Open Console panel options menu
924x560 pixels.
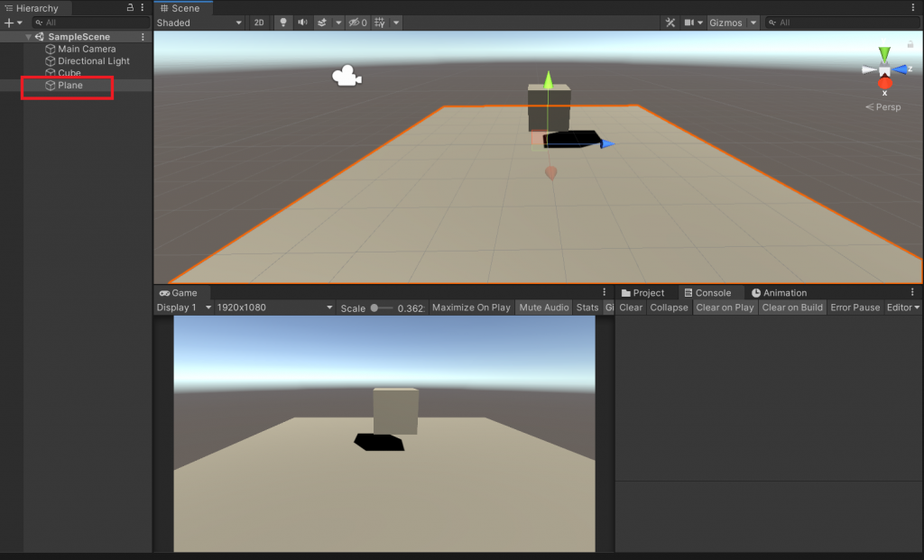point(912,292)
